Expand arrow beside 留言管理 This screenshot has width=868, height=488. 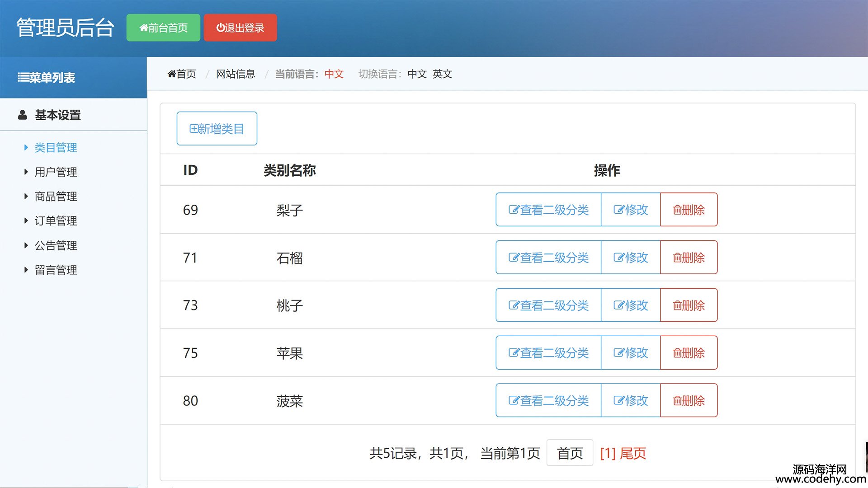26,270
